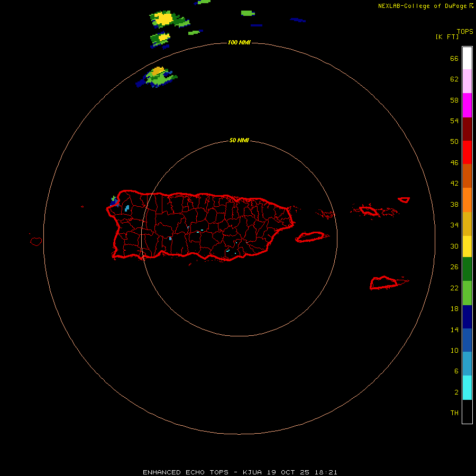476x476 pixels.
Task: Click the '30' legend value
Action: (x=454, y=246)
